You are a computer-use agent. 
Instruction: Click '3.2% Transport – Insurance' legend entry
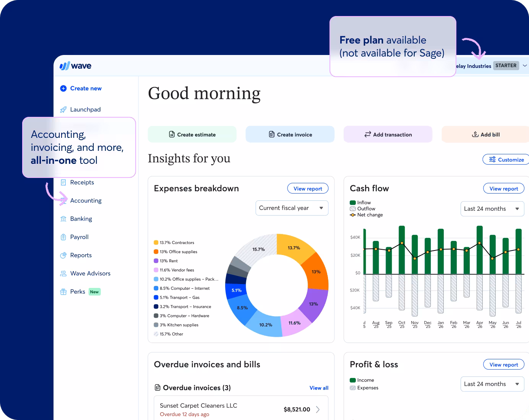click(182, 307)
